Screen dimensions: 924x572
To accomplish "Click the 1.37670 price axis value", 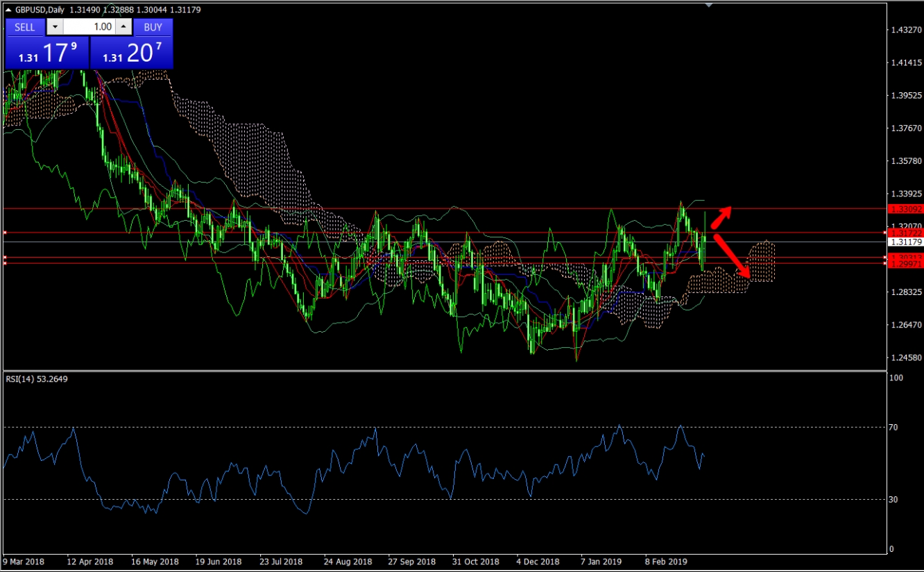I will tap(905, 128).
